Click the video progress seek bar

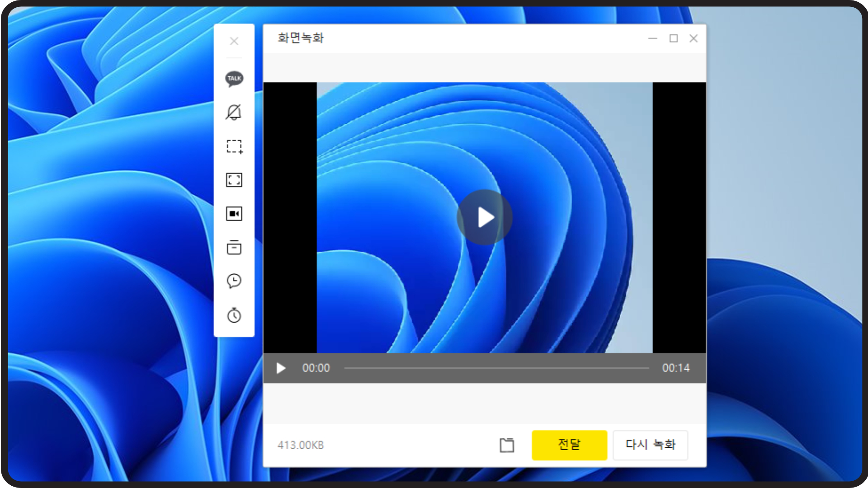click(x=496, y=368)
